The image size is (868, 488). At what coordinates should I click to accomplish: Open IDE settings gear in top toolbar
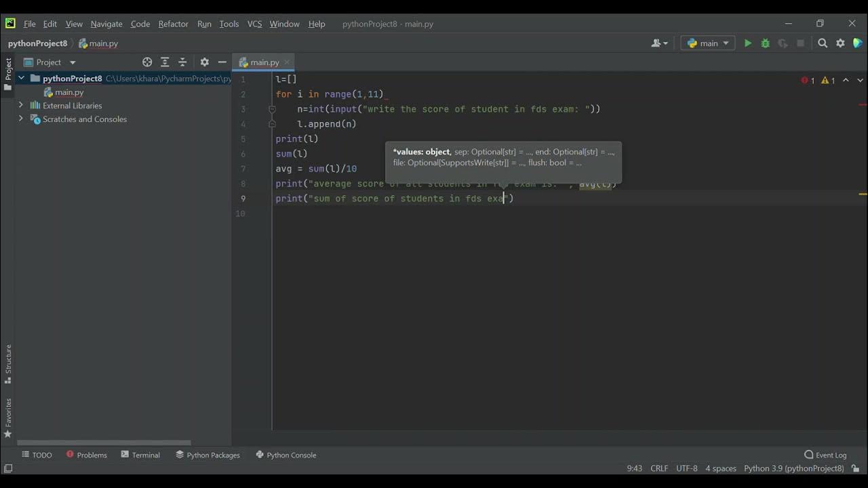(840, 43)
